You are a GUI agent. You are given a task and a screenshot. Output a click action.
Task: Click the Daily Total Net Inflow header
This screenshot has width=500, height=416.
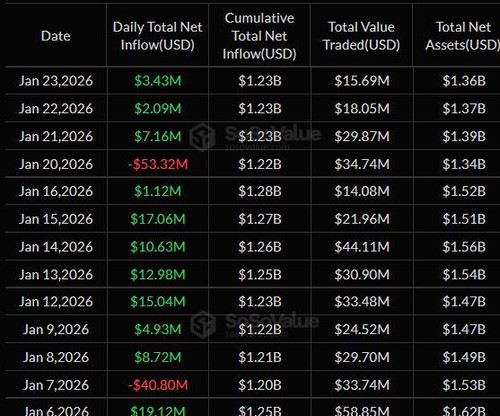[157, 36]
